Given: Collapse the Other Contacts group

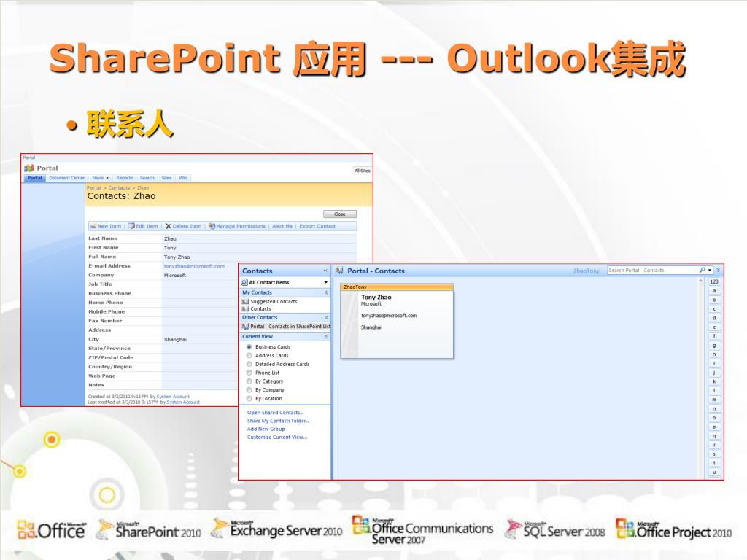Looking at the screenshot, I should tap(326, 317).
